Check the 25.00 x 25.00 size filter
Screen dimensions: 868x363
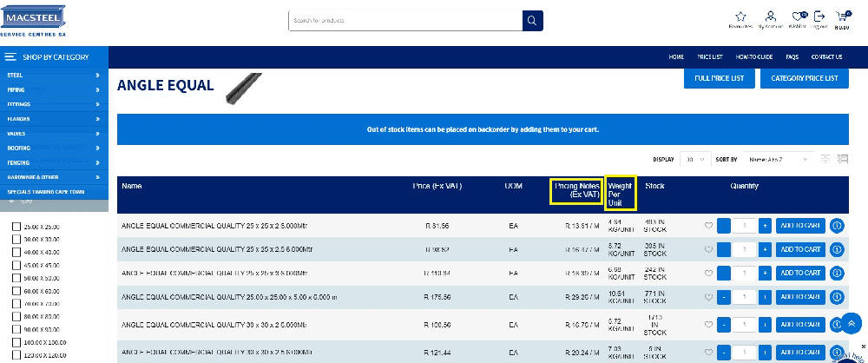coord(16,227)
